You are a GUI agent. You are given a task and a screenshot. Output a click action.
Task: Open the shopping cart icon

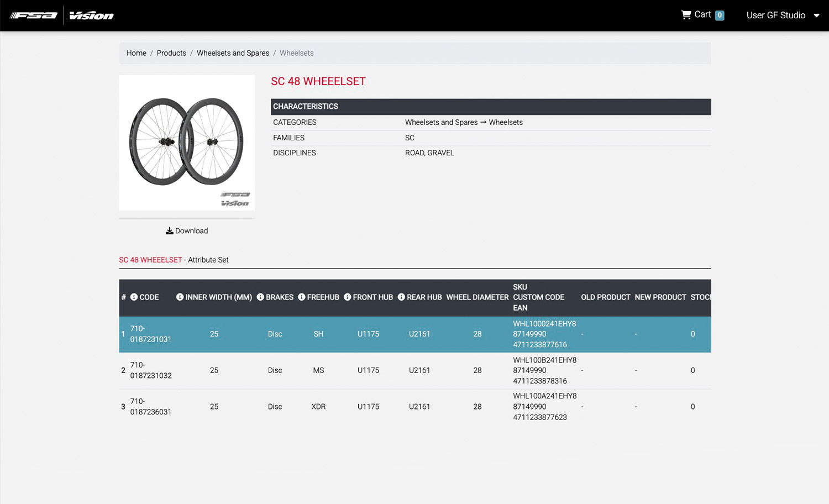coord(686,15)
